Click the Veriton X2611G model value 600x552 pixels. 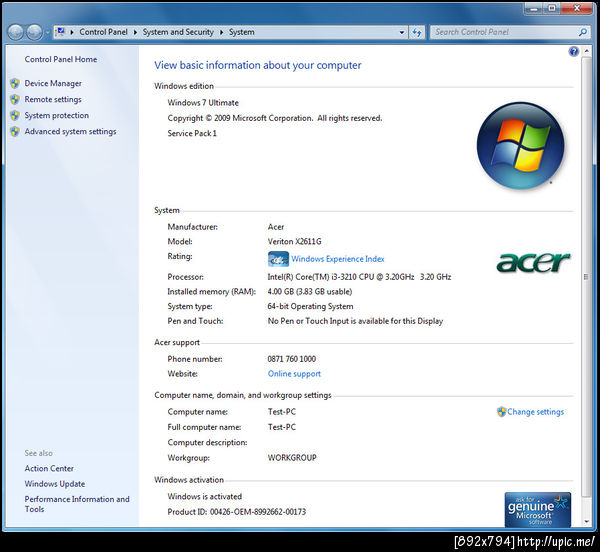click(294, 242)
